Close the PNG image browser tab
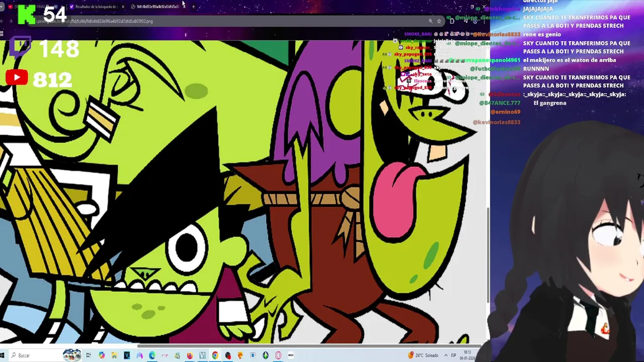This screenshot has height=362, width=644. point(184,7)
